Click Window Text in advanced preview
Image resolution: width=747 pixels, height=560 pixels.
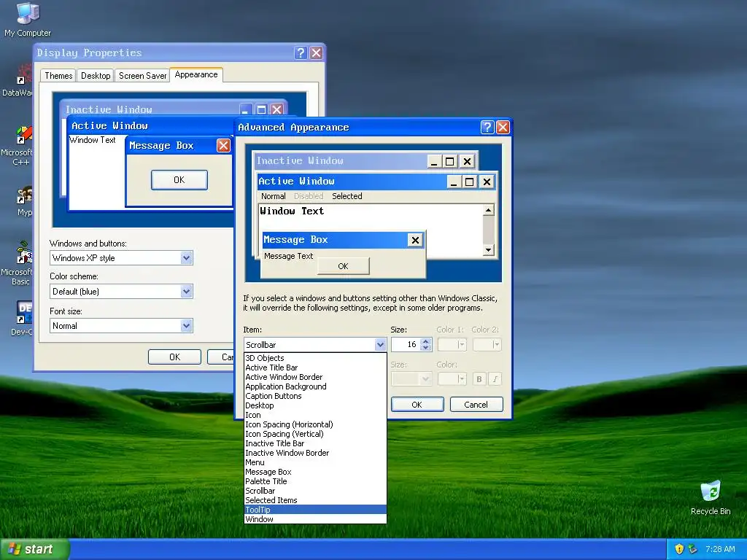point(292,211)
